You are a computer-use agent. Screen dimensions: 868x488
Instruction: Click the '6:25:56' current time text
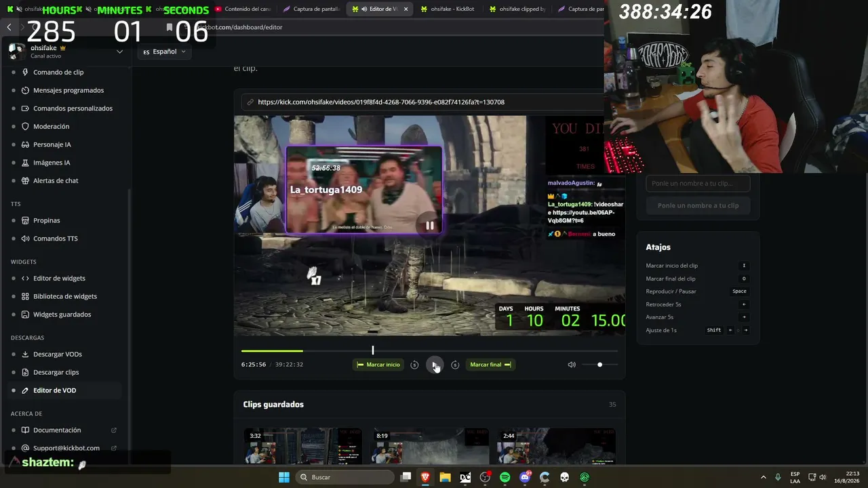click(x=254, y=365)
